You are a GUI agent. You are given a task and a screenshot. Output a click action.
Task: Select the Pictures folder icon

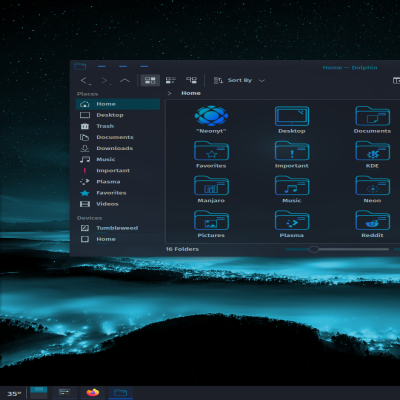click(x=211, y=220)
